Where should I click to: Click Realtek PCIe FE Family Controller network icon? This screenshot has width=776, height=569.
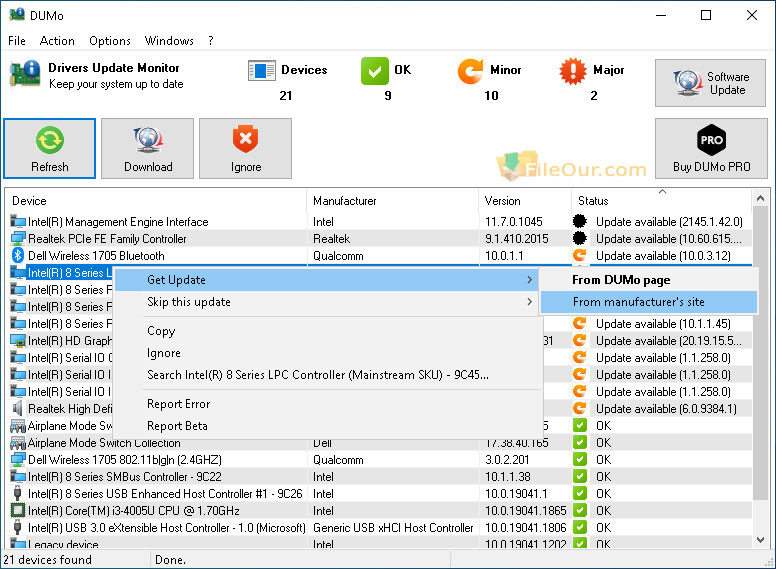18,239
